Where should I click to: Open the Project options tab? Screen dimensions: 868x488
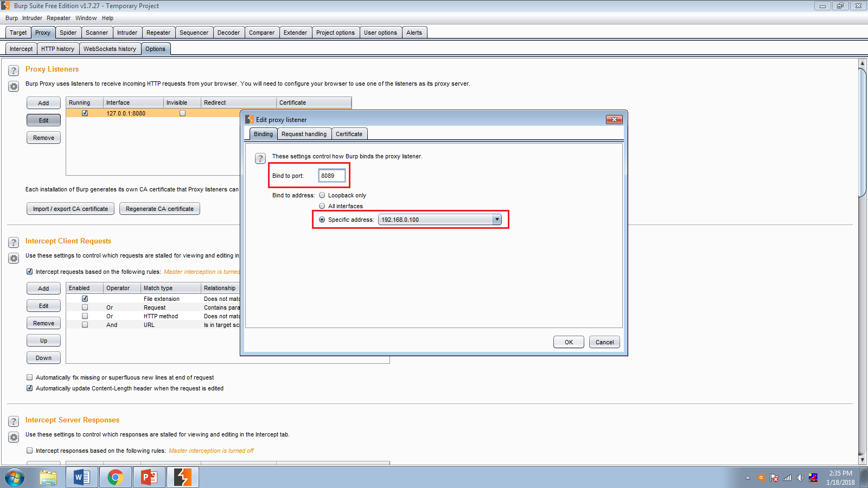pyautogui.click(x=335, y=33)
